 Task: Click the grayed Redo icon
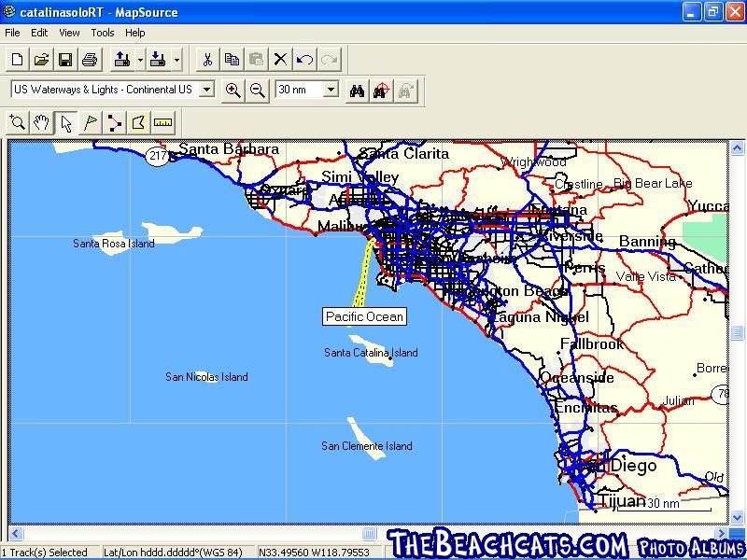(x=330, y=60)
